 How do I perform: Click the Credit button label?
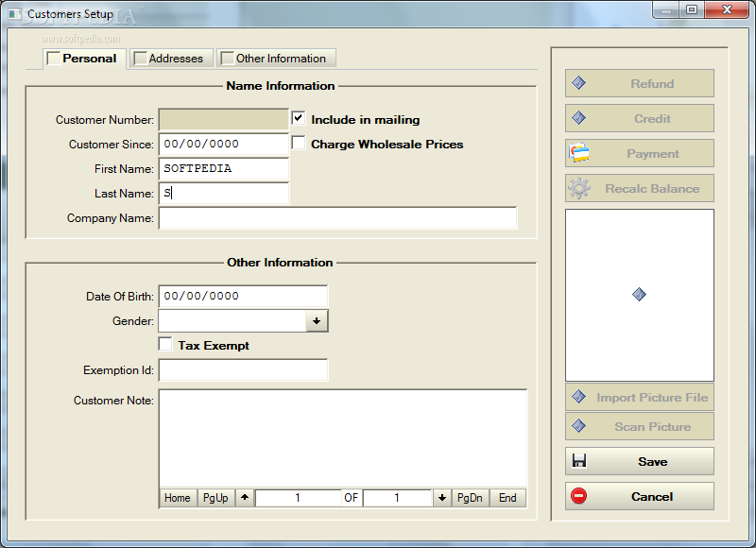point(652,118)
